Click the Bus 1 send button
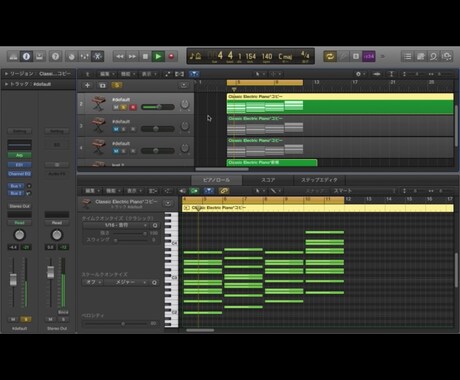Image resolution: width=460 pixels, height=380 pixels. tap(16, 186)
